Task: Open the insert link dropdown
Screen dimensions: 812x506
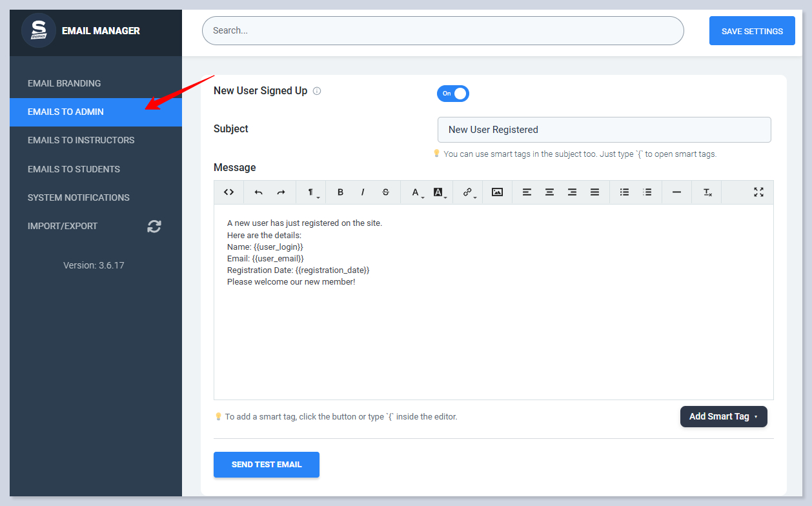Action: [469, 192]
